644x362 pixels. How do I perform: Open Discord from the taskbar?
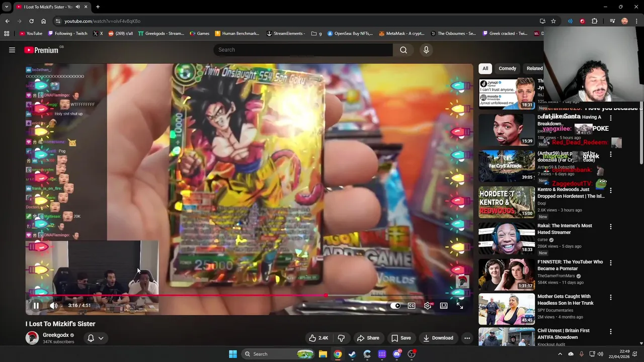coord(397,354)
